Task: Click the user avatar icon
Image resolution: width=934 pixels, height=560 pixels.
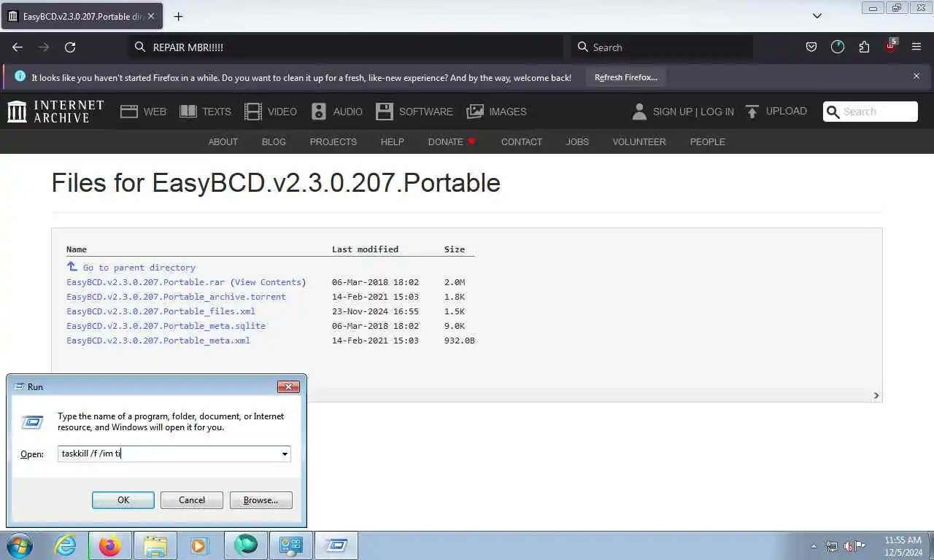Action: point(639,112)
